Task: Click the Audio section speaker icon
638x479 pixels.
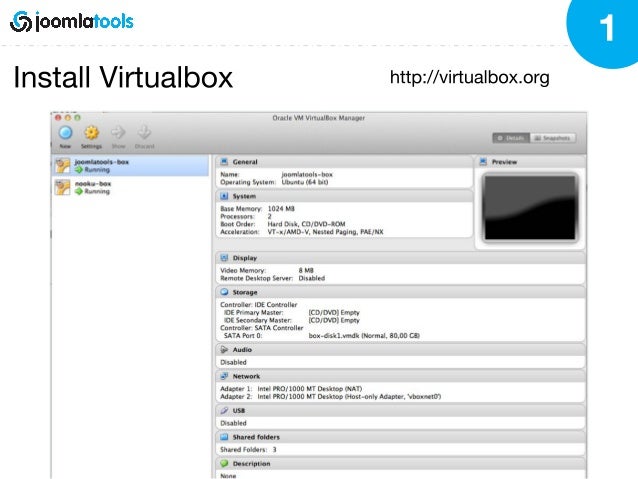Action: coord(224,350)
